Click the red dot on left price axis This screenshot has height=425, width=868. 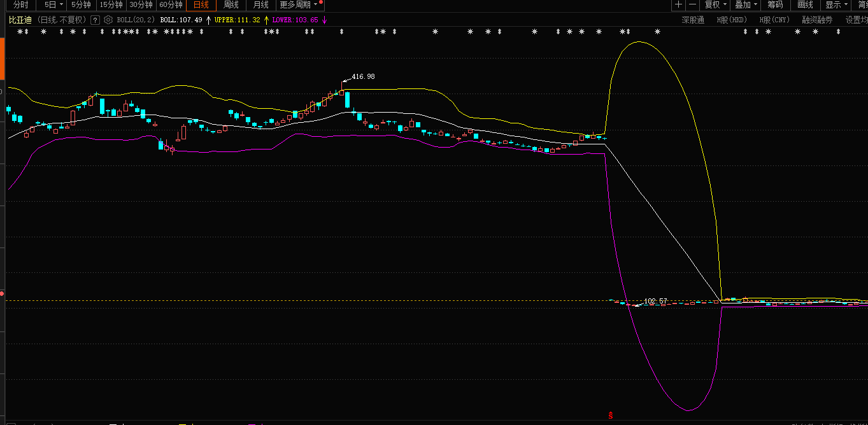tap(2, 294)
